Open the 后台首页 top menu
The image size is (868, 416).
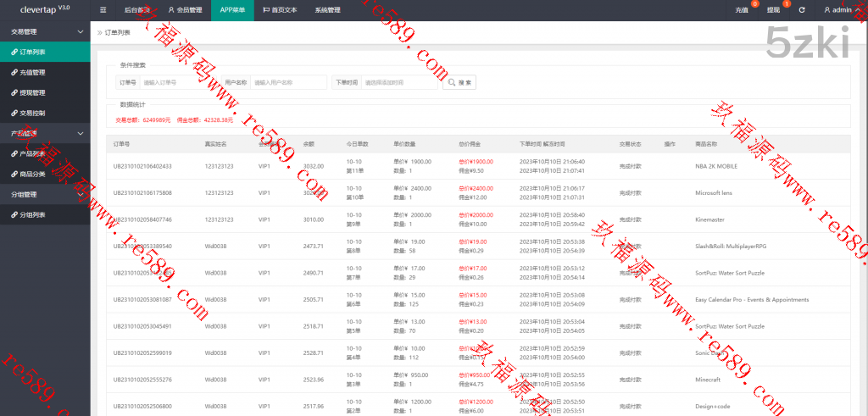136,10
